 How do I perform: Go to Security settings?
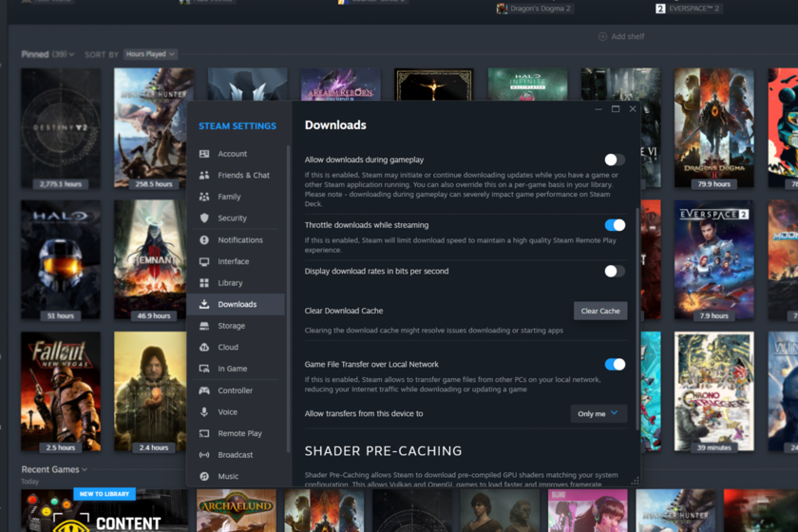click(236, 218)
